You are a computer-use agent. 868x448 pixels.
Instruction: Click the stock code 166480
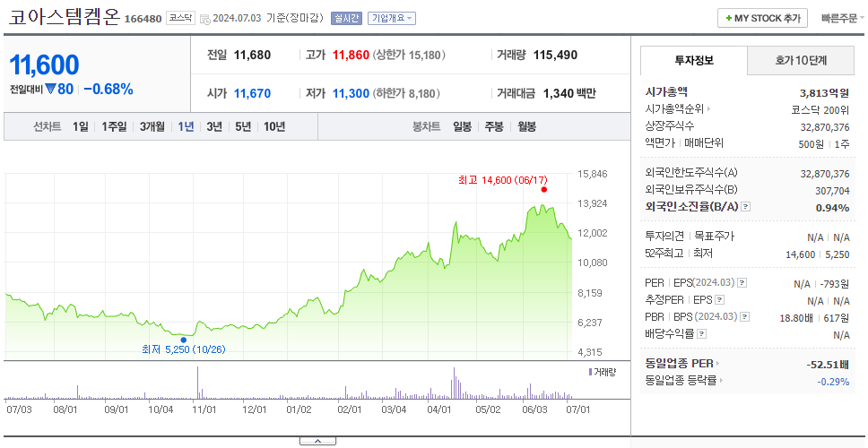[143, 19]
